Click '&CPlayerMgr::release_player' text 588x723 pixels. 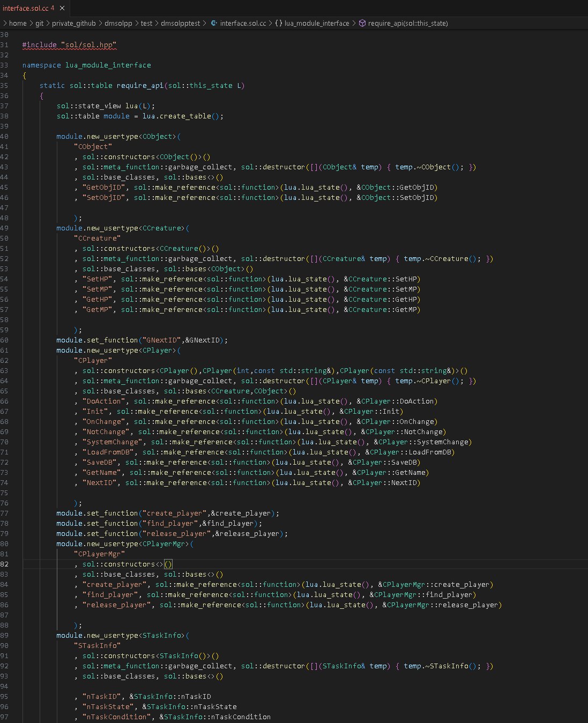440,605
